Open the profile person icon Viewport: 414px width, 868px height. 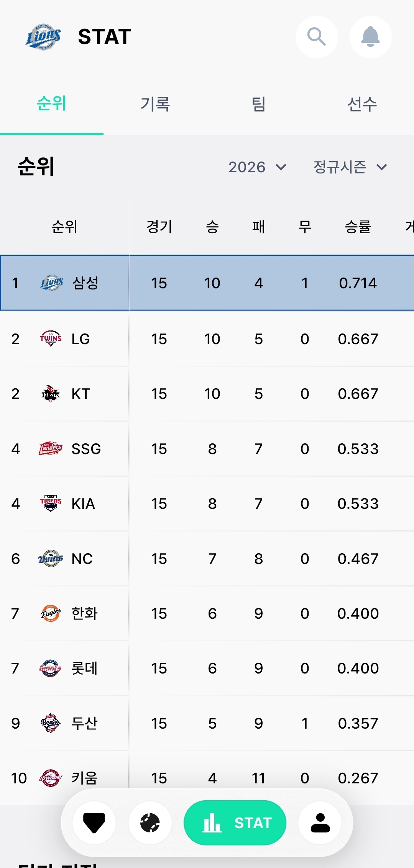coord(320,822)
